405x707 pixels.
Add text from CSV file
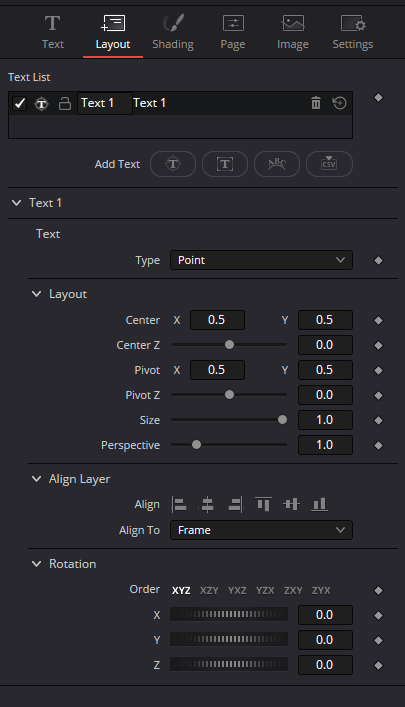[329, 164]
